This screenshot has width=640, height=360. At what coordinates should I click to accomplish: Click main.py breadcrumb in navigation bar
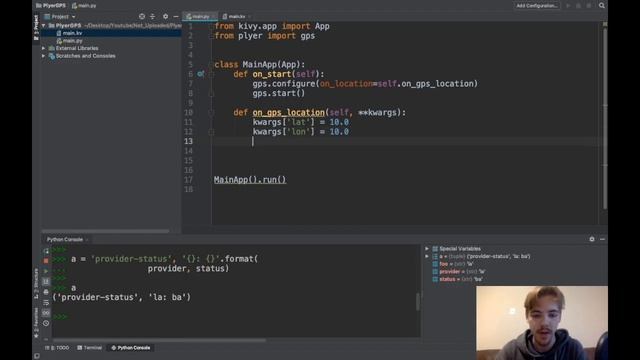click(x=84, y=6)
